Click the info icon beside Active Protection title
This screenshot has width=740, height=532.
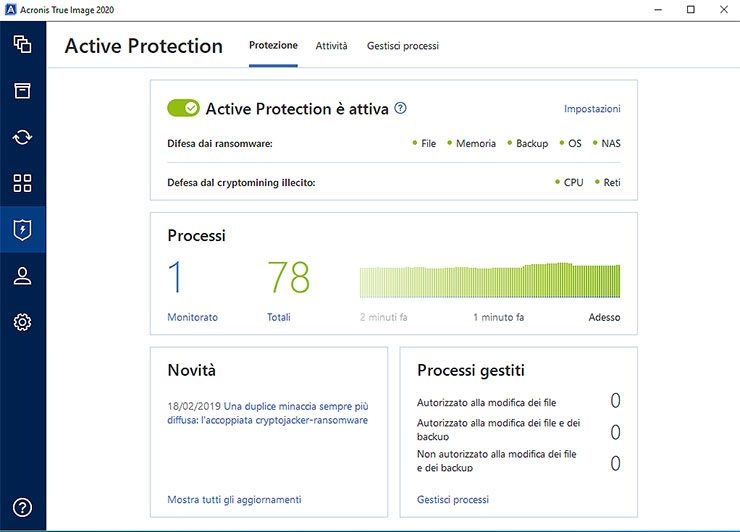click(401, 108)
